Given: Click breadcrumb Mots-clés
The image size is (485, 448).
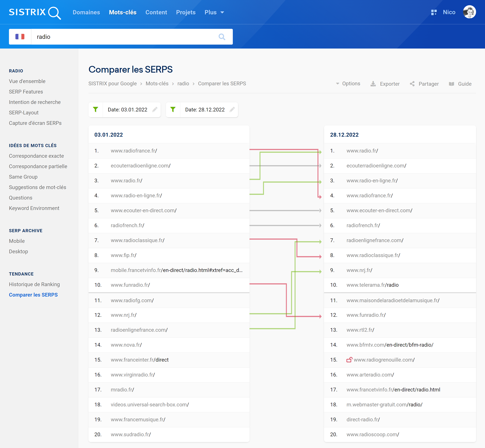Looking at the screenshot, I should click(157, 83).
